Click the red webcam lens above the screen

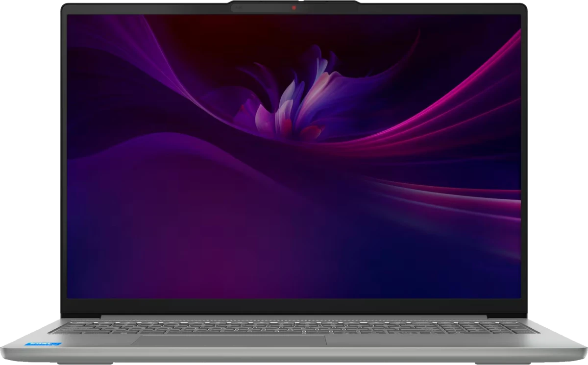(x=294, y=7)
